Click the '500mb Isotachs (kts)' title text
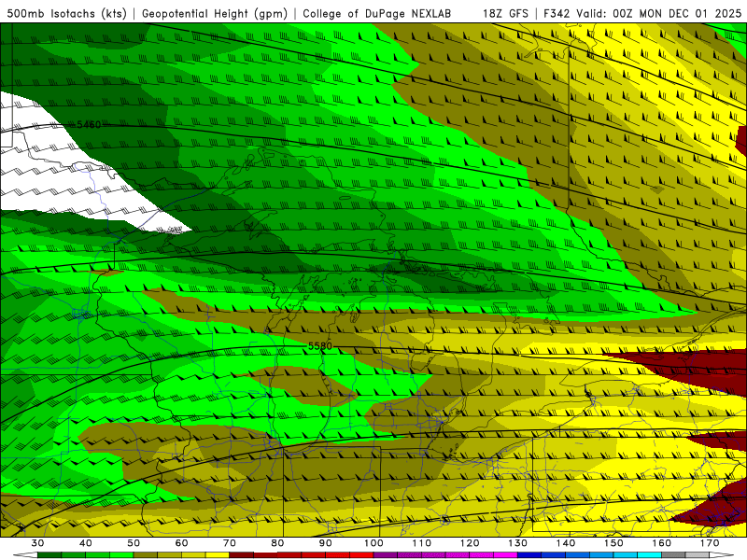Viewport: 747px width, 560px height. [66, 13]
